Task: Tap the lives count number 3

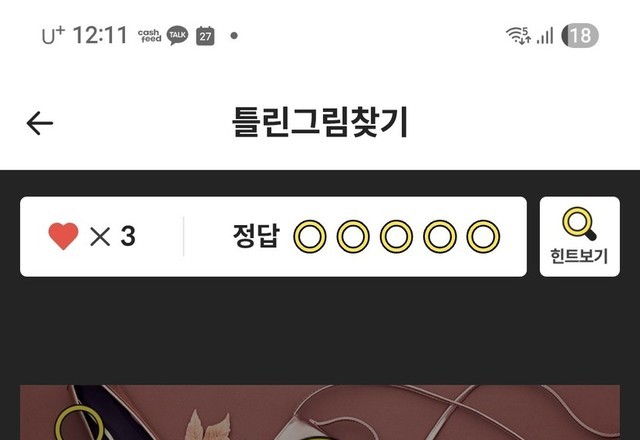Action: point(128,236)
